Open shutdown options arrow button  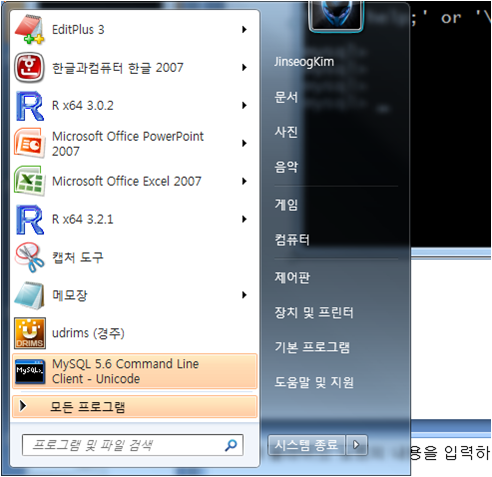pyautogui.click(x=356, y=445)
